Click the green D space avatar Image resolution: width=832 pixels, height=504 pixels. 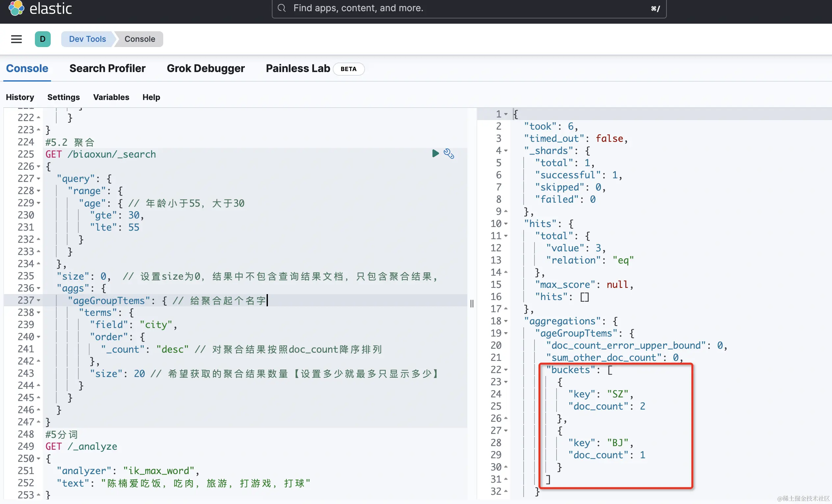[x=42, y=39]
